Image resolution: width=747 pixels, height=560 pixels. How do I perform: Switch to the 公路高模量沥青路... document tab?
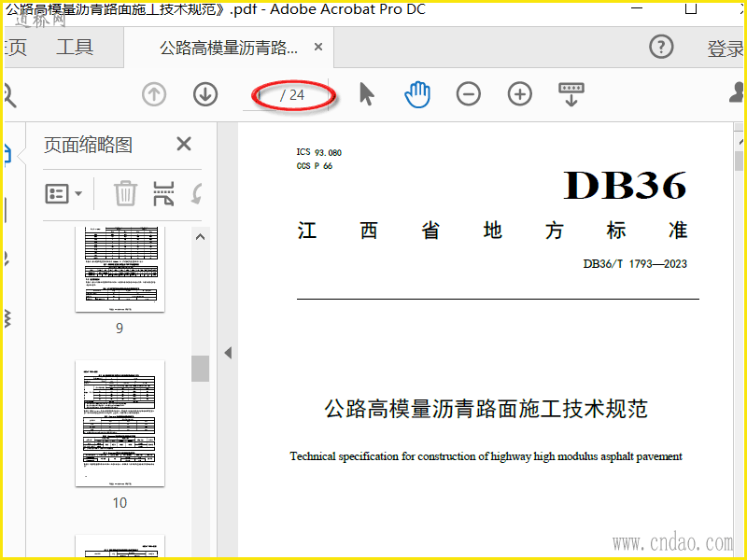(229, 48)
